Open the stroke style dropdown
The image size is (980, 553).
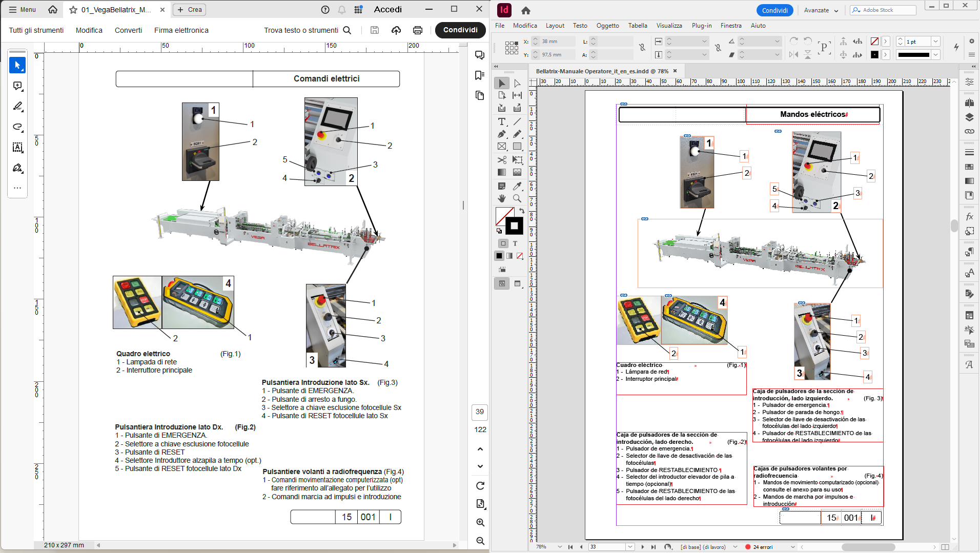click(936, 55)
